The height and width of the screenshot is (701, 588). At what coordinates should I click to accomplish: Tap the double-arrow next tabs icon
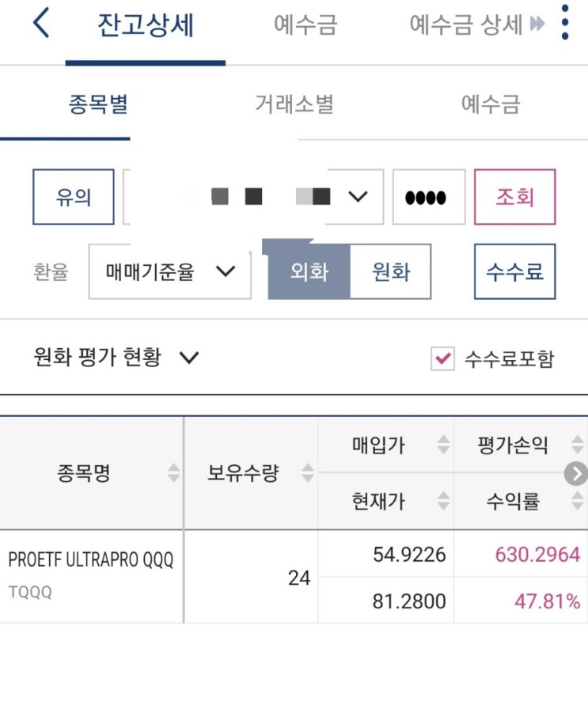538,25
